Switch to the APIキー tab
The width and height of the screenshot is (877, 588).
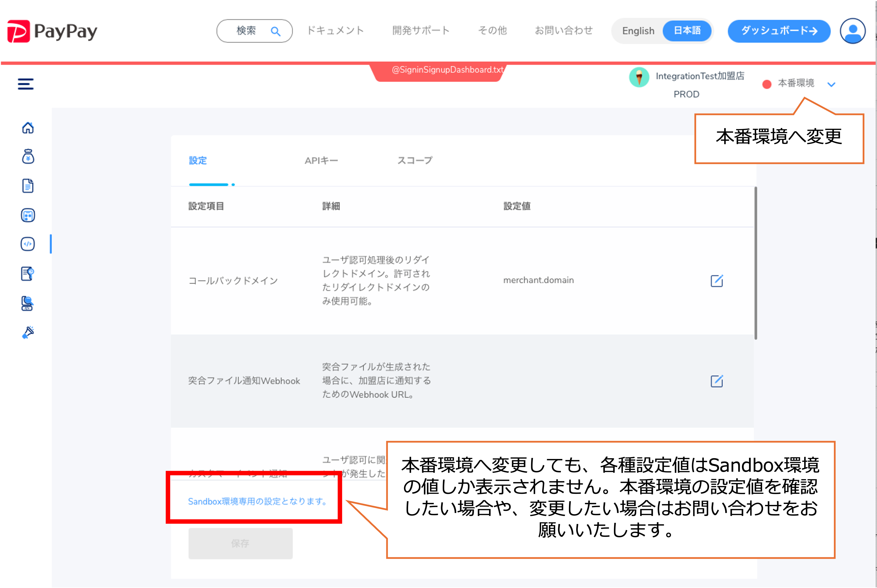[321, 161]
